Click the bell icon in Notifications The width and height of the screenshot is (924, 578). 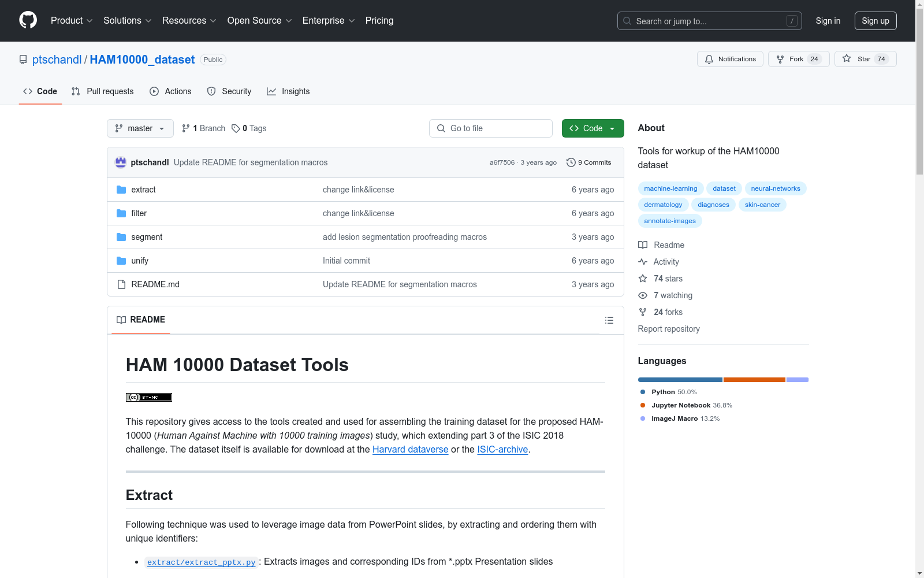click(709, 59)
